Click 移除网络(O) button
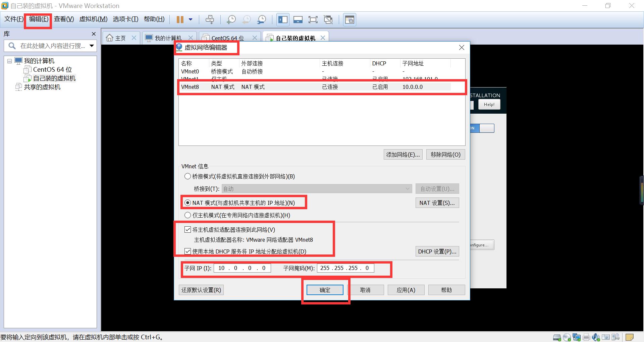644x342 pixels. pos(446,155)
